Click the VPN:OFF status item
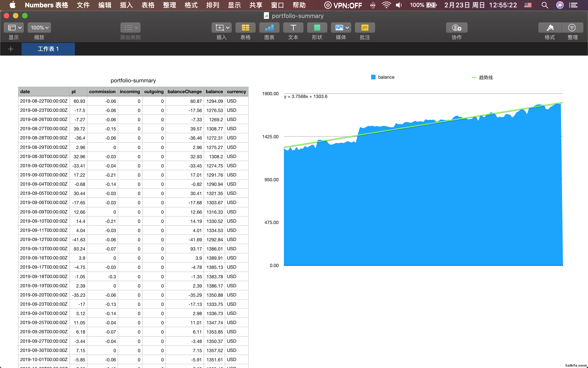 tap(343, 5)
